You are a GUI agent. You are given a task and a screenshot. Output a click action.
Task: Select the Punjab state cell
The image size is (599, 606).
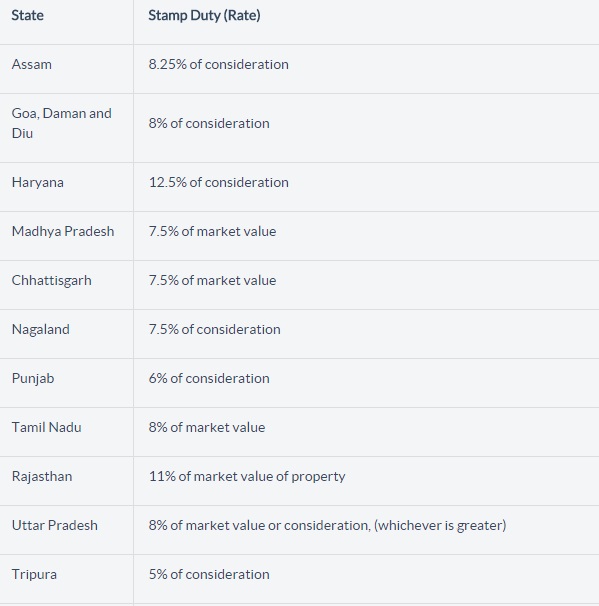33,378
